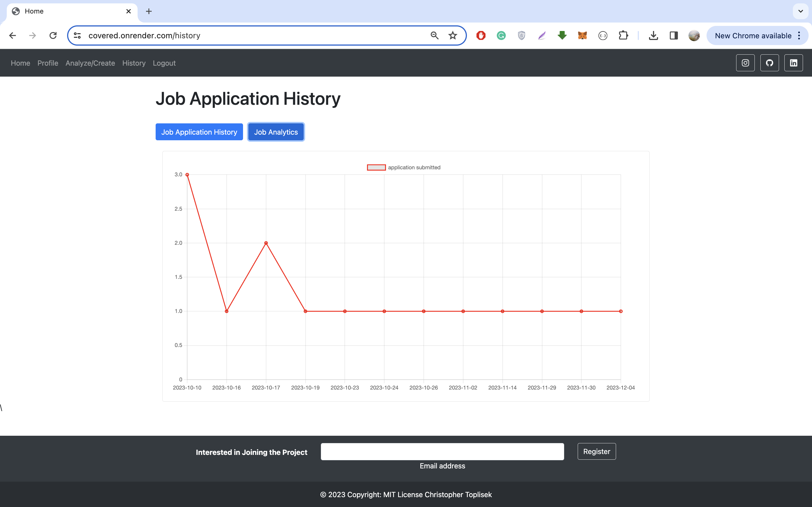The image size is (812, 507).
Task: Reload the current page
Action: pyautogui.click(x=53, y=35)
